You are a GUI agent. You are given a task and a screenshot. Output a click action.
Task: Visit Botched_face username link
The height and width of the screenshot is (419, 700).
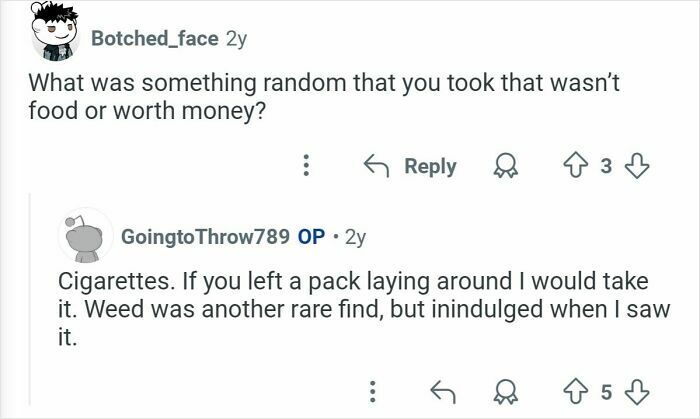pos(155,38)
